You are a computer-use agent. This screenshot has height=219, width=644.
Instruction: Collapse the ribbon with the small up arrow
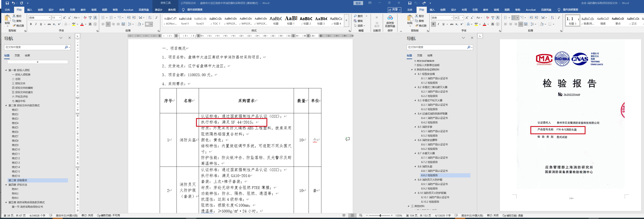click(401, 31)
